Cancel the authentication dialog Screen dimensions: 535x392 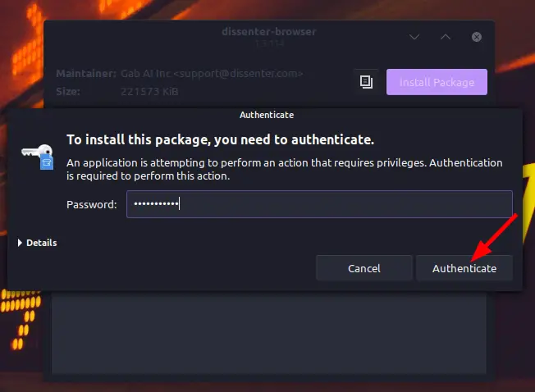pos(364,268)
